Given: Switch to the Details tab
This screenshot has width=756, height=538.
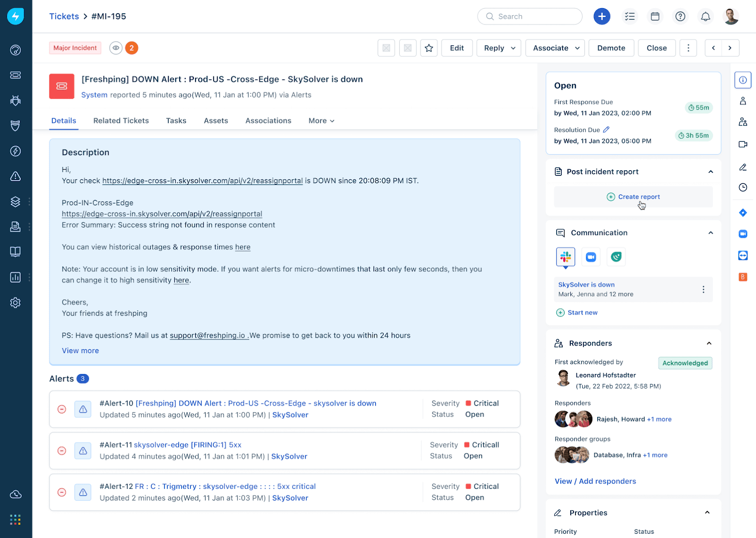Looking at the screenshot, I should tap(64, 121).
